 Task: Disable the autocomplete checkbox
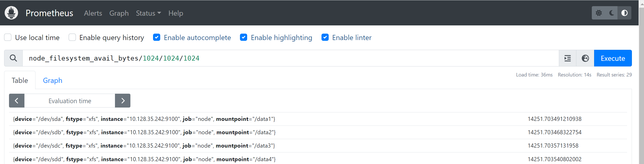157,37
